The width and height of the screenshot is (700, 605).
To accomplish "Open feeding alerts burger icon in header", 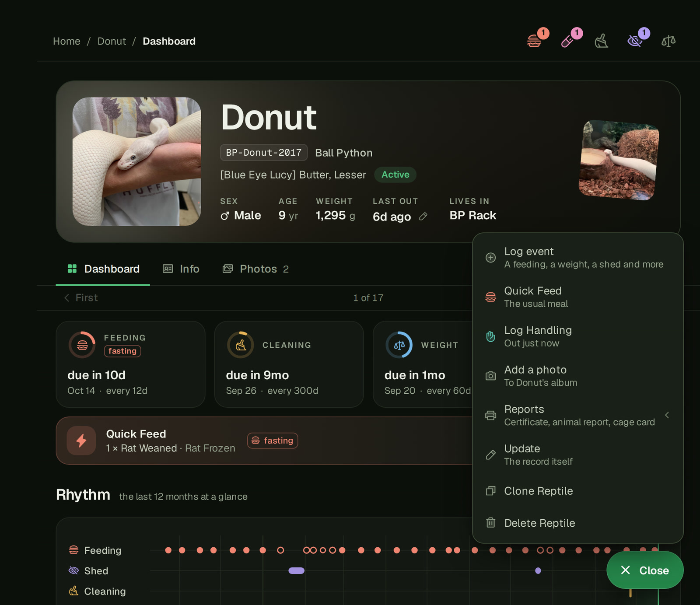I will [x=535, y=41].
